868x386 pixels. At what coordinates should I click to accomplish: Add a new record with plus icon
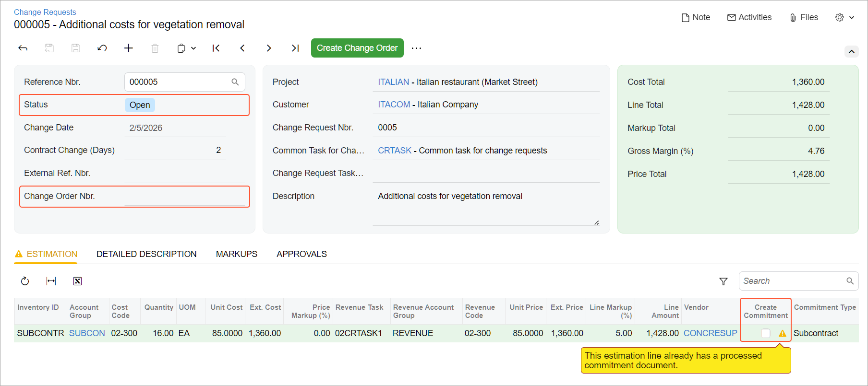click(x=128, y=48)
